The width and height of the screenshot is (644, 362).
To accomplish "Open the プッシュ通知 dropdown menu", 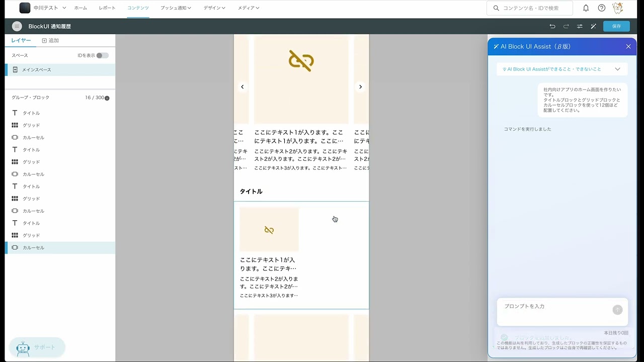I will (176, 8).
